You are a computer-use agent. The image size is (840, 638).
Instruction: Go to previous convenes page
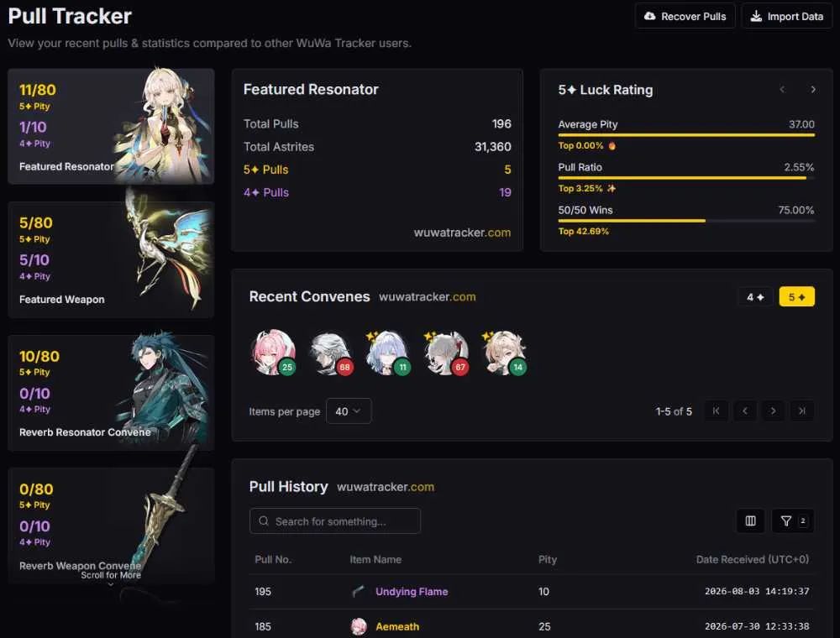(744, 411)
